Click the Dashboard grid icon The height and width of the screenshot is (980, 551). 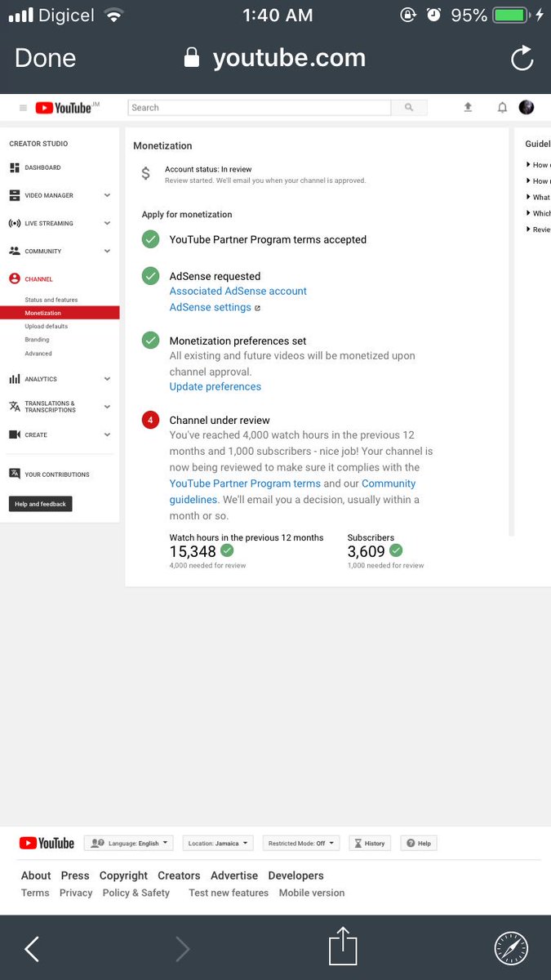click(15, 167)
